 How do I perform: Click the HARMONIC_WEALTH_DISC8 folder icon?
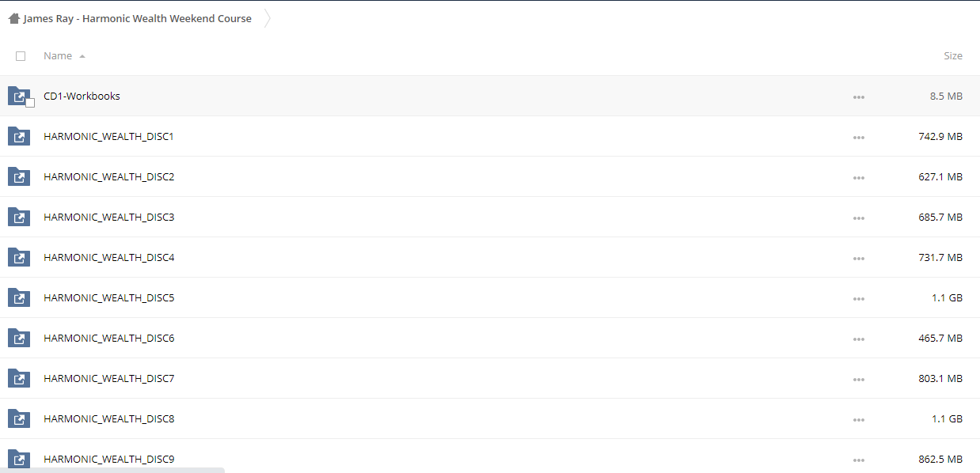pos(19,418)
